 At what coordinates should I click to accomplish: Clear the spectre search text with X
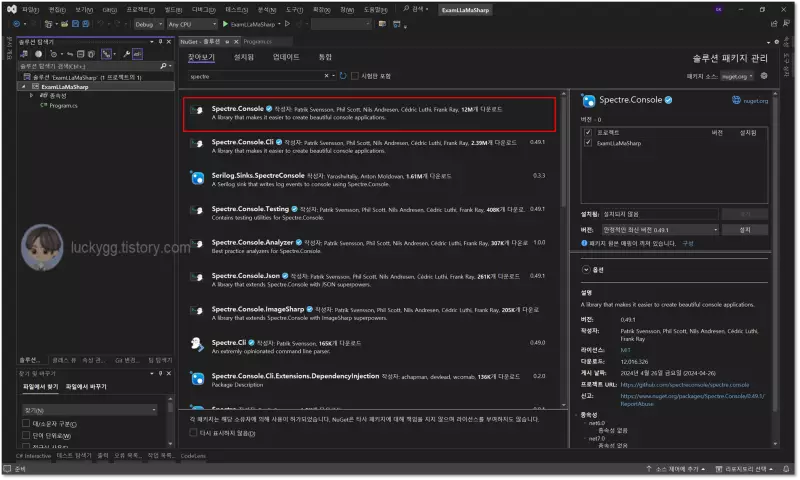327,76
